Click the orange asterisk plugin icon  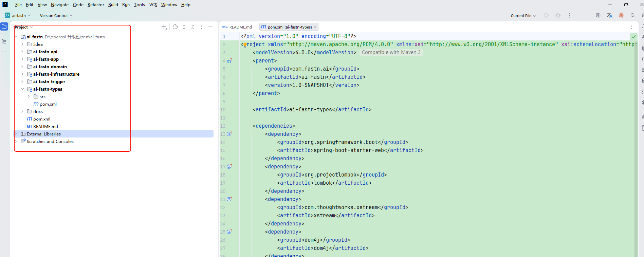coord(621,15)
